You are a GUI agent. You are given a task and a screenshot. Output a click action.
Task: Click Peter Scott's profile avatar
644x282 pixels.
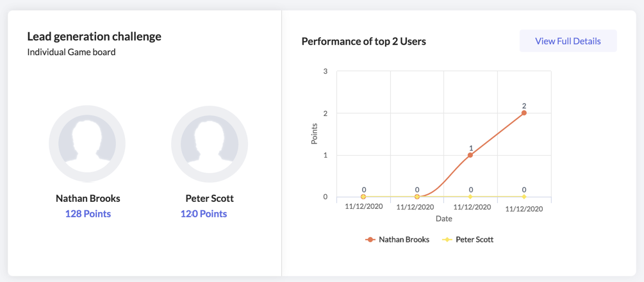tap(210, 144)
